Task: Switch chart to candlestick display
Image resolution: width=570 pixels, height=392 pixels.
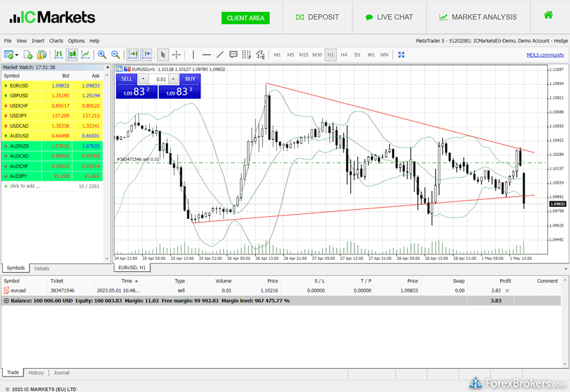Action: [72, 54]
